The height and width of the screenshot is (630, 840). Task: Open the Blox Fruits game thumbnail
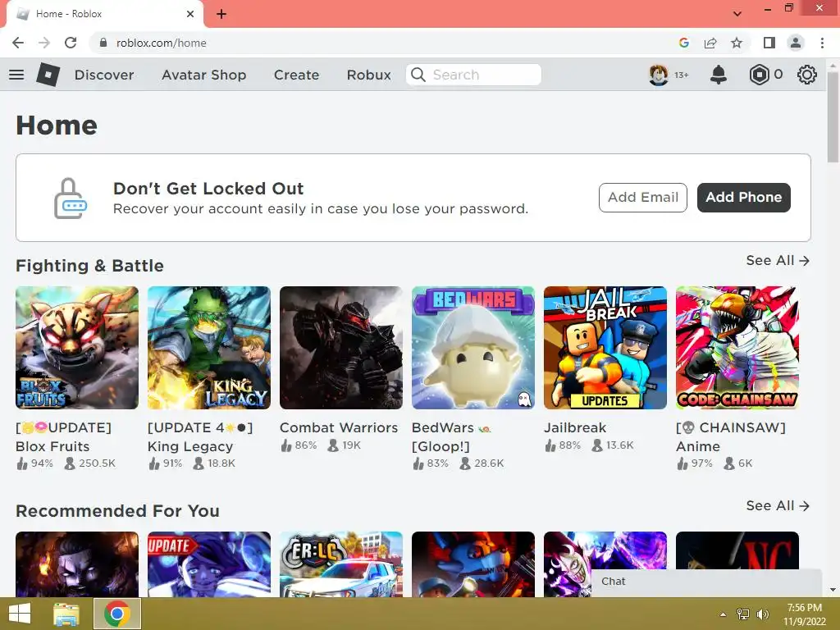tap(77, 348)
